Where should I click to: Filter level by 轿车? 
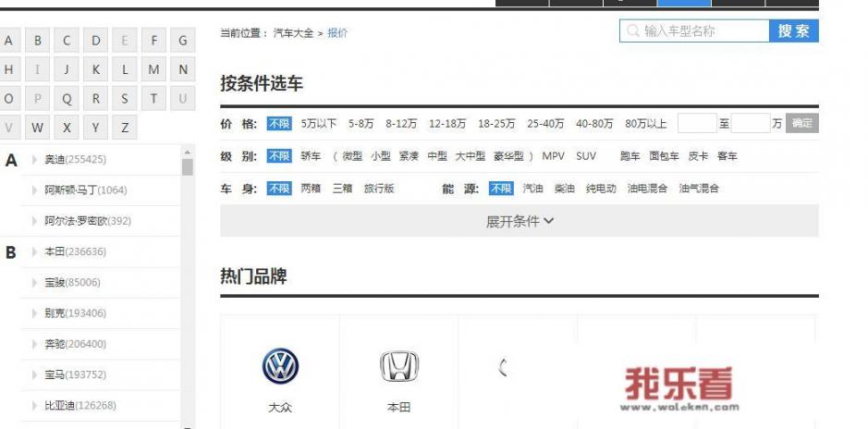pyautogui.click(x=311, y=156)
